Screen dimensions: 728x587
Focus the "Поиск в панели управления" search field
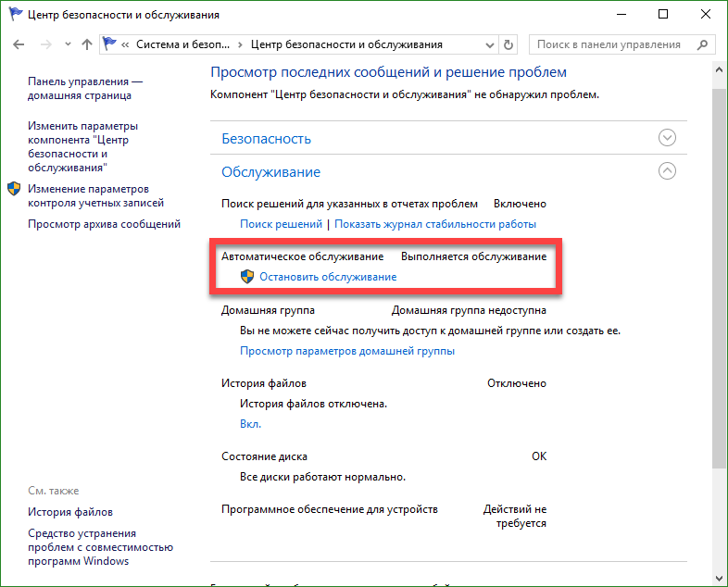coord(621,44)
